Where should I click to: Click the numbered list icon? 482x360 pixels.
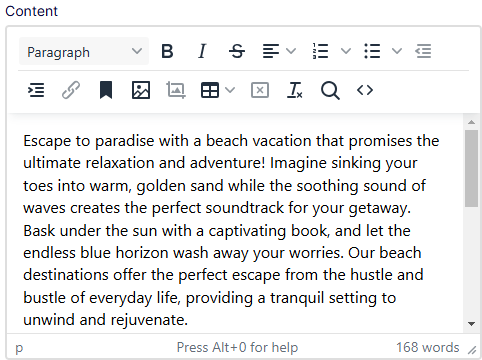pyautogui.click(x=320, y=51)
